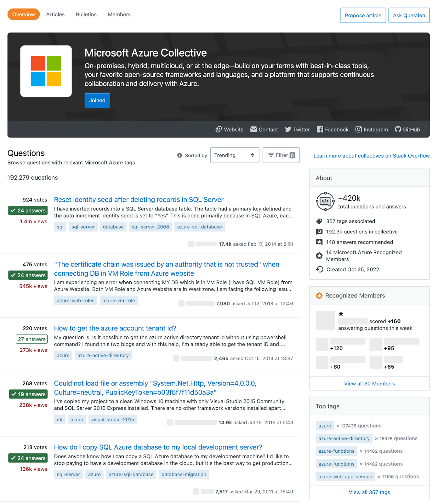Click the c# tag
Image resolution: width=438 pixels, height=504 pixels.
(x=60, y=420)
